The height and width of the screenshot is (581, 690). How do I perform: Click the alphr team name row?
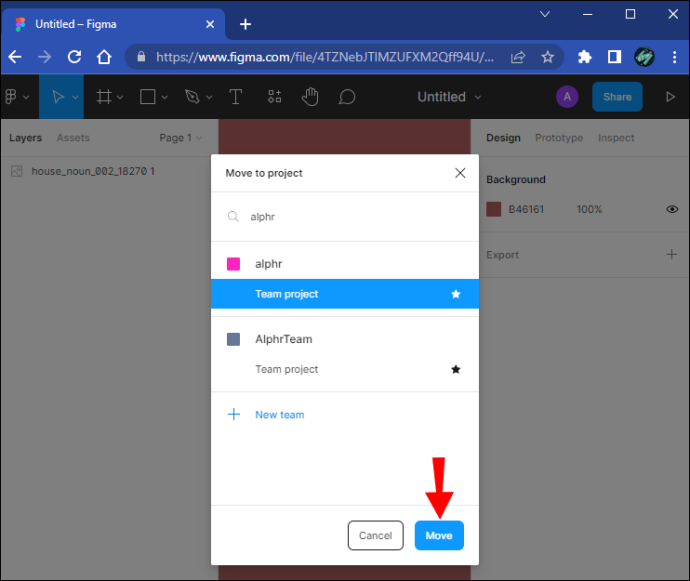(x=345, y=264)
